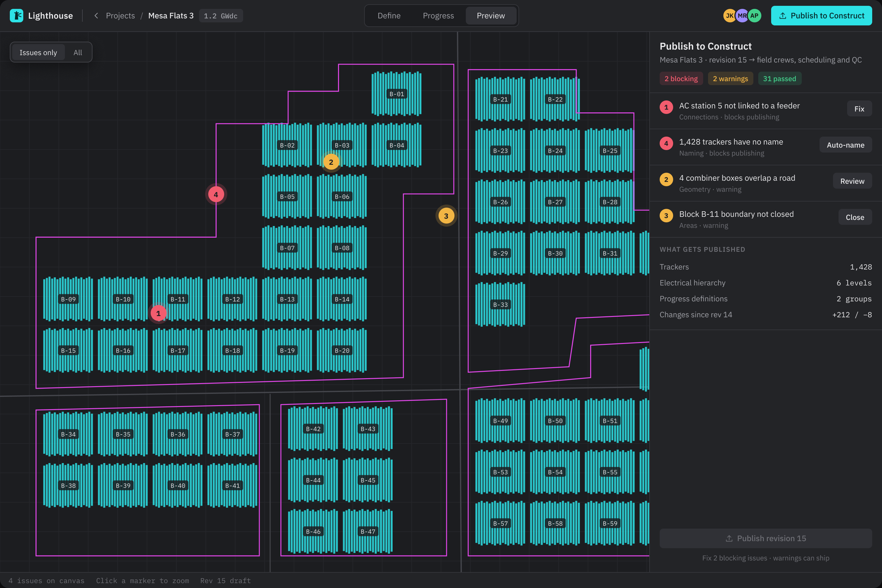Screen dimensions: 882x588
Task: Click the Publish revision 15 button
Action: pos(765,538)
